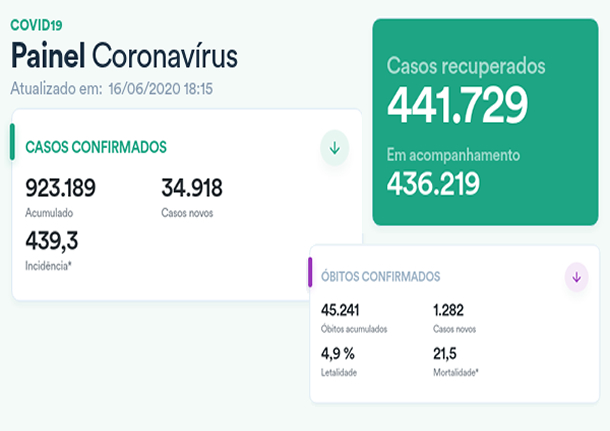Click the purple arrow in Óbitos Confirmados card
This screenshot has width=610, height=431.
pyautogui.click(x=576, y=277)
